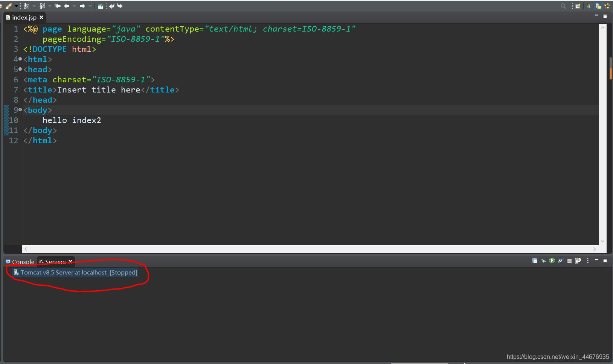This screenshot has width=613, height=364.
Task: Click the closing html tag on line 12
Action: click(40, 141)
